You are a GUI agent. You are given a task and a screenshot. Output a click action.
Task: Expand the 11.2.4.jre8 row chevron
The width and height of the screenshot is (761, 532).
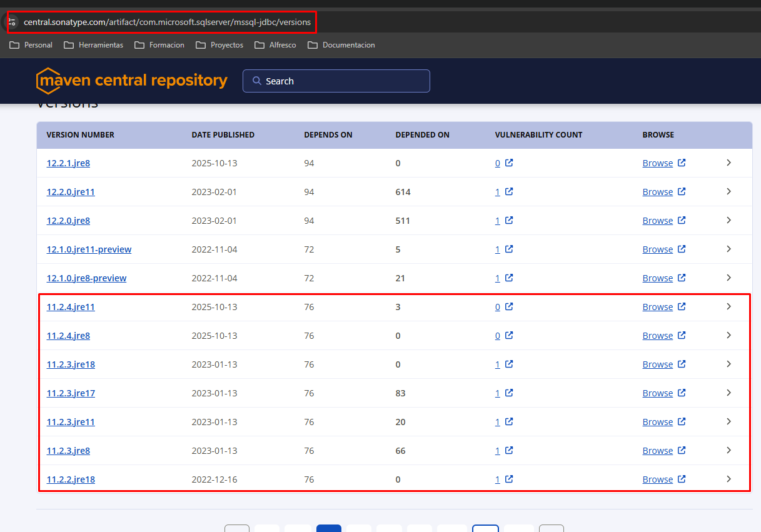pyautogui.click(x=728, y=335)
